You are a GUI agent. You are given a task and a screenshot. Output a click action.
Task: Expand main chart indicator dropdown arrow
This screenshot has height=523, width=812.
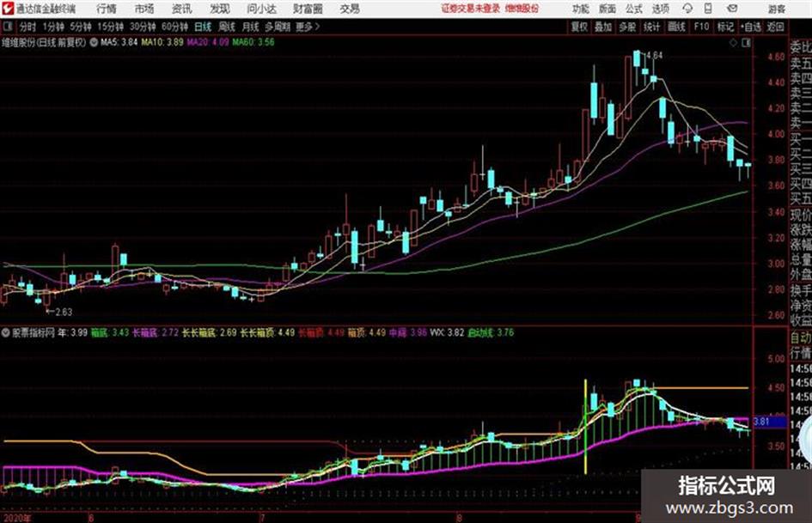click(94, 42)
